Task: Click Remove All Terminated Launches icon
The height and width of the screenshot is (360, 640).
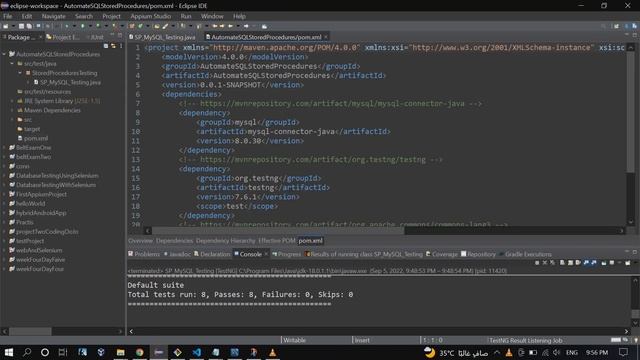Action: tap(552, 263)
